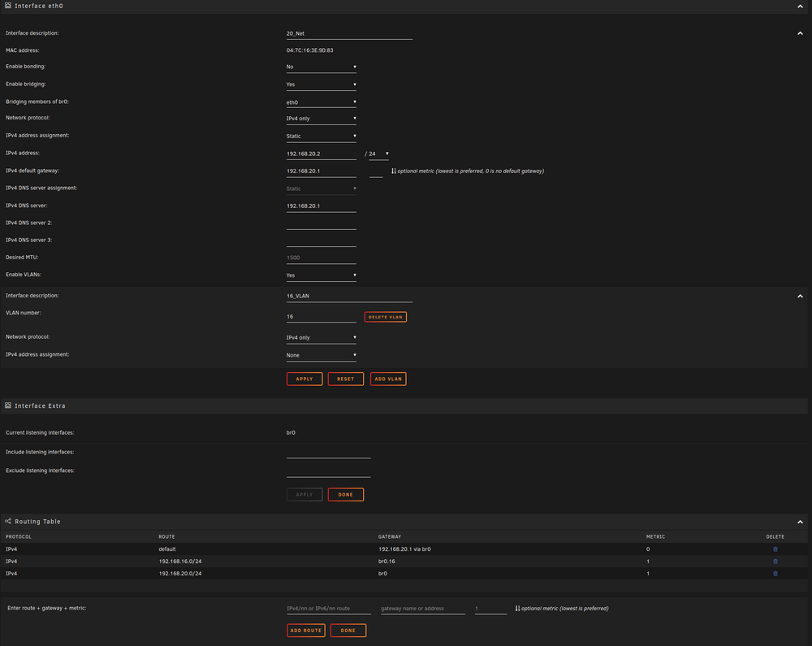
Task: Collapse the Interface eth0 panel chevron
Action: tap(800, 7)
